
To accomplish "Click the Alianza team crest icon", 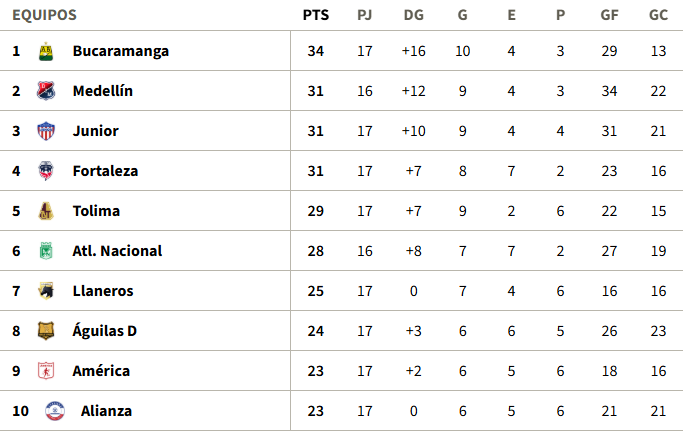I will (54, 411).
